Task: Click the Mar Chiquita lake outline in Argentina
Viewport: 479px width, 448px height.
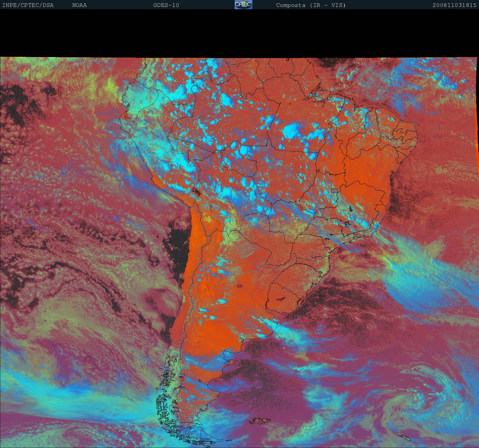Action: click(240, 286)
